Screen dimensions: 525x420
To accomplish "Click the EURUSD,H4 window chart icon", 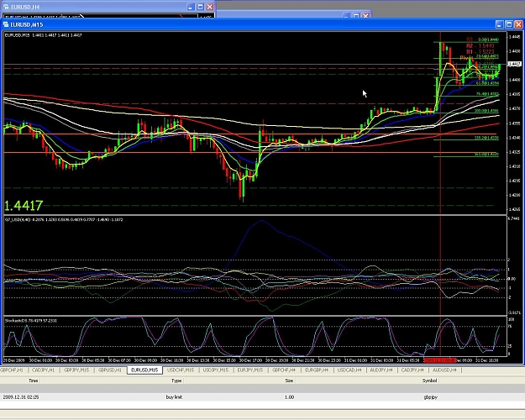I will [6, 7].
